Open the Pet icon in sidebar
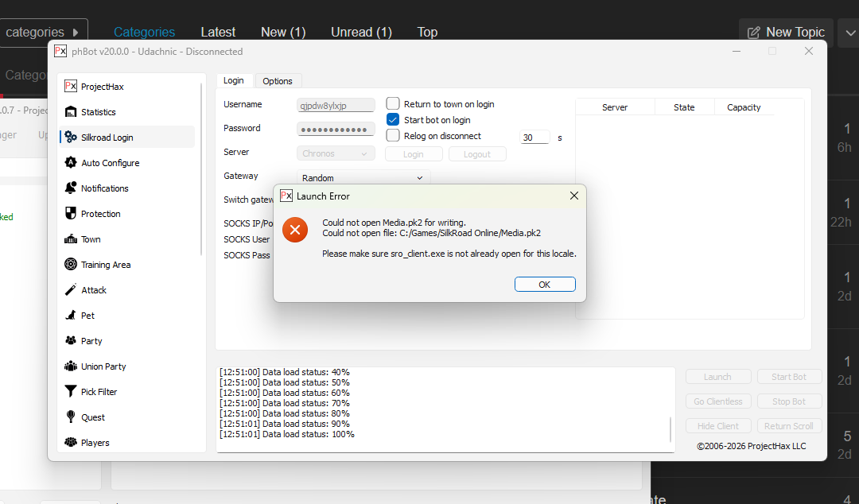The height and width of the screenshot is (504, 859). [71, 316]
